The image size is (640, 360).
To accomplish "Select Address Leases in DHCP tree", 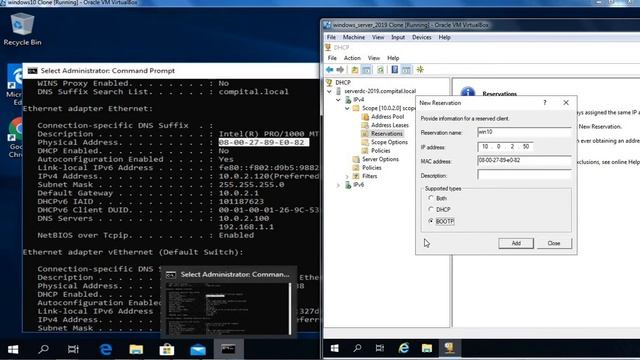I will click(x=390, y=125).
